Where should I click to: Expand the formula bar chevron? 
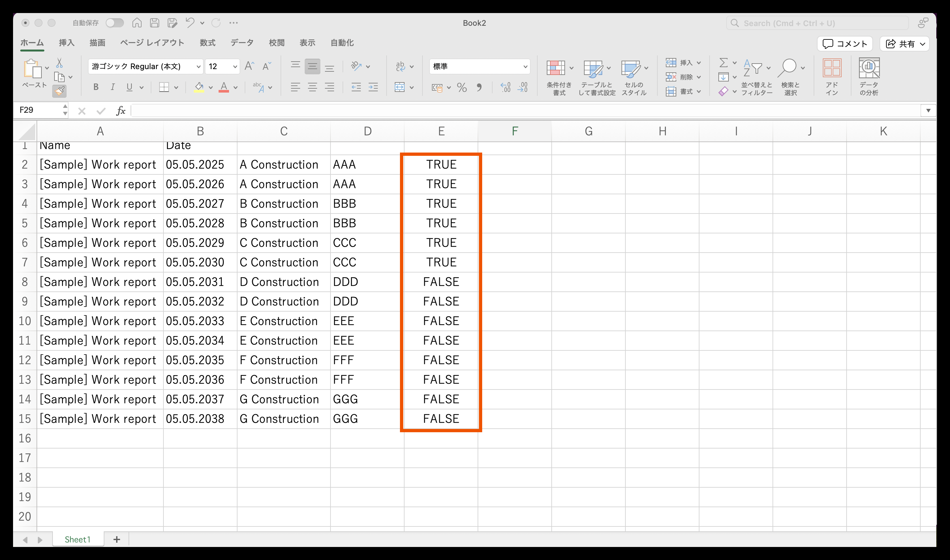(x=928, y=111)
